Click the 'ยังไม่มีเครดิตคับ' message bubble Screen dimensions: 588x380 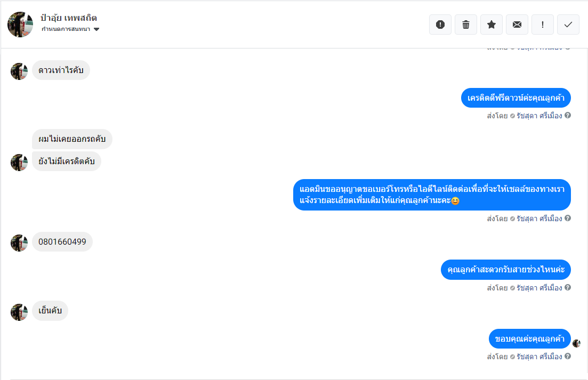(x=67, y=162)
